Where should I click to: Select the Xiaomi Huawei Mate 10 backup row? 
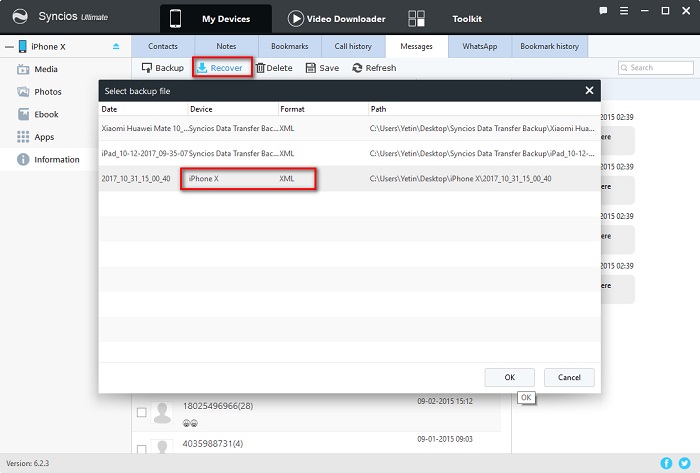point(350,129)
